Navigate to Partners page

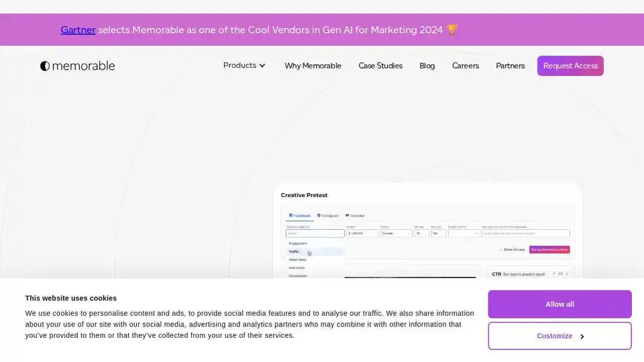coord(510,66)
